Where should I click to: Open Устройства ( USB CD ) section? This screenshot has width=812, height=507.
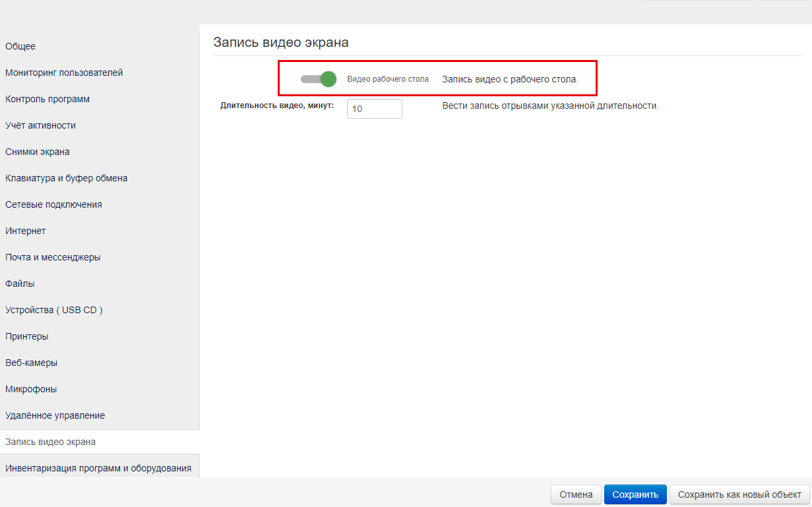coord(54,310)
